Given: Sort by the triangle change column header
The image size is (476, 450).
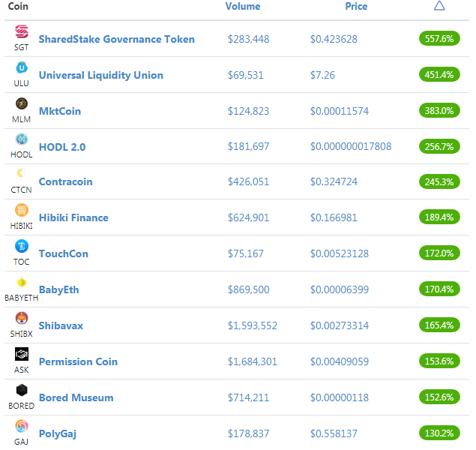Looking at the screenshot, I should (x=439, y=6).
